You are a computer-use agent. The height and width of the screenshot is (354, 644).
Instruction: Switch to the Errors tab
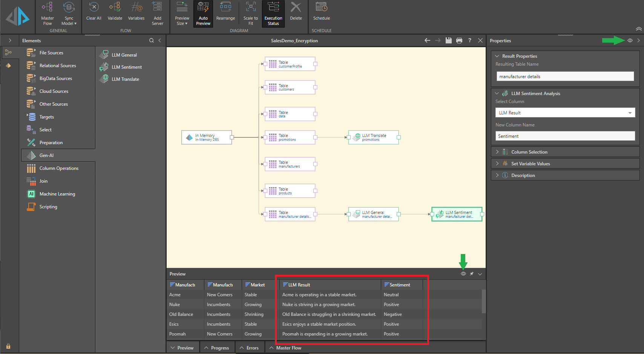click(252, 348)
